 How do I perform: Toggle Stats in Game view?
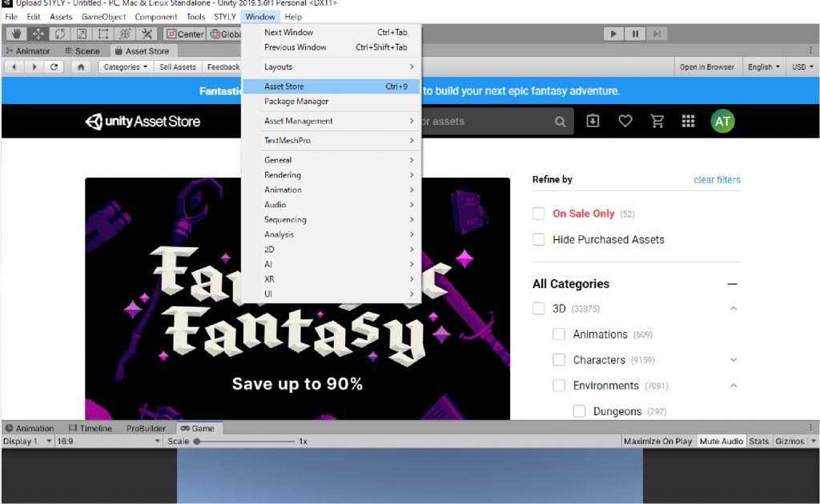(759, 442)
